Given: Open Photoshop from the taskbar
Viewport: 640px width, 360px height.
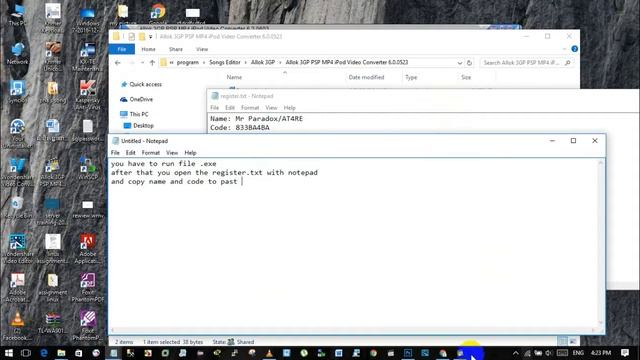Looking at the screenshot, I should (x=408, y=353).
